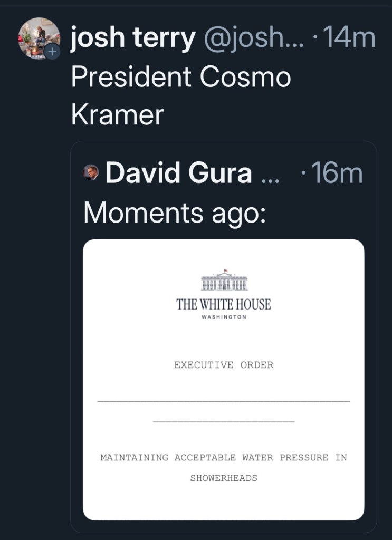Tap the "Moments ago:" quoted tweet text

[x=174, y=212]
